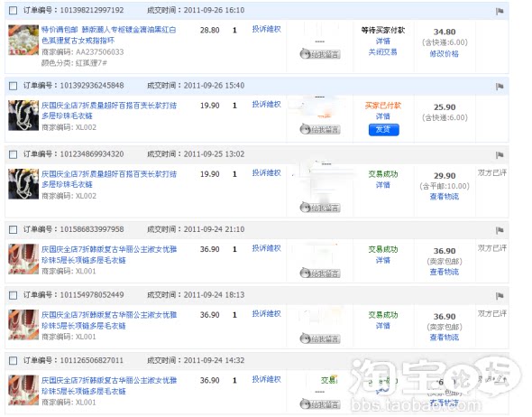This screenshot has width=532, height=417.
Task: Click flag icon for order 101398212997192
Action: (x=500, y=11)
